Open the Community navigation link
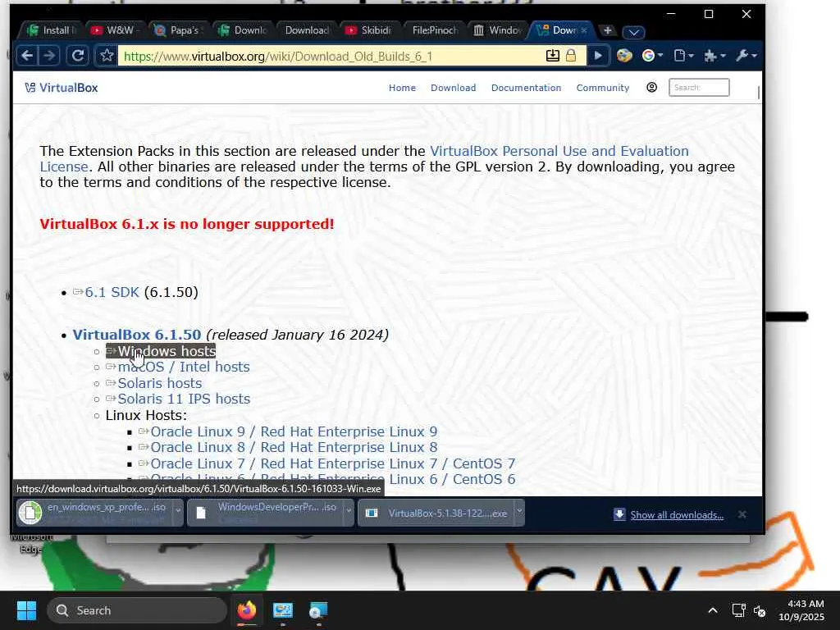 click(603, 88)
